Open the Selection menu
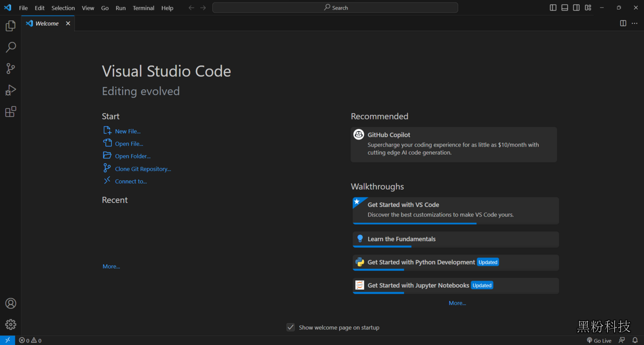This screenshot has height=345, width=644. [x=63, y=8]
